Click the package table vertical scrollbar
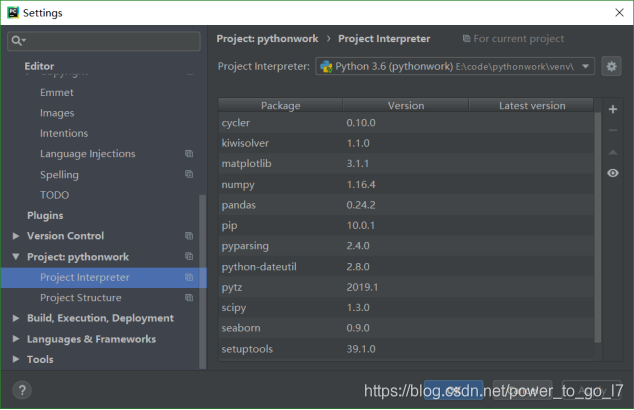Screen dimensions: 634x410 (598, 227)
